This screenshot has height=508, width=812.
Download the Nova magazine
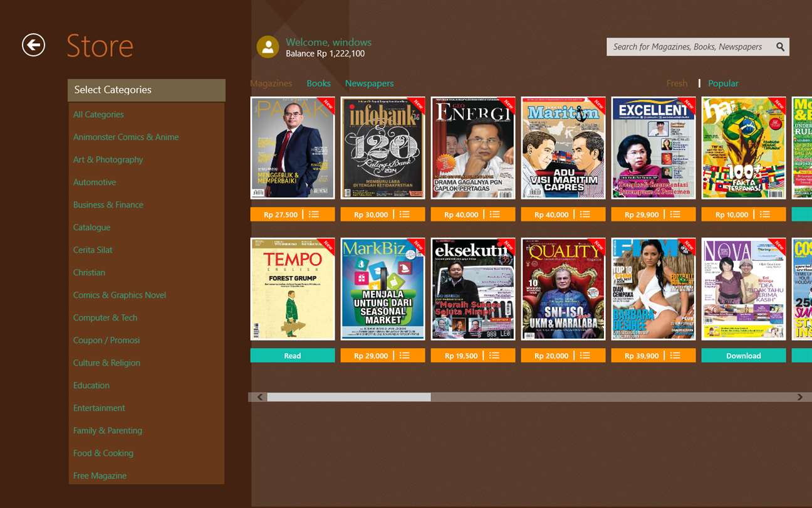[x=744, y=356]
